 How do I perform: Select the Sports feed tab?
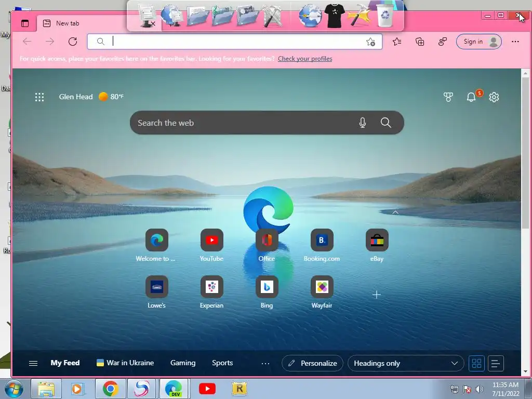[222, 363]
